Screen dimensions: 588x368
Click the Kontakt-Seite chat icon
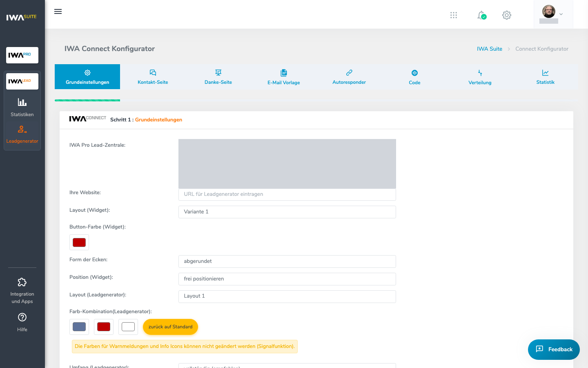click(x=153, y=73)
